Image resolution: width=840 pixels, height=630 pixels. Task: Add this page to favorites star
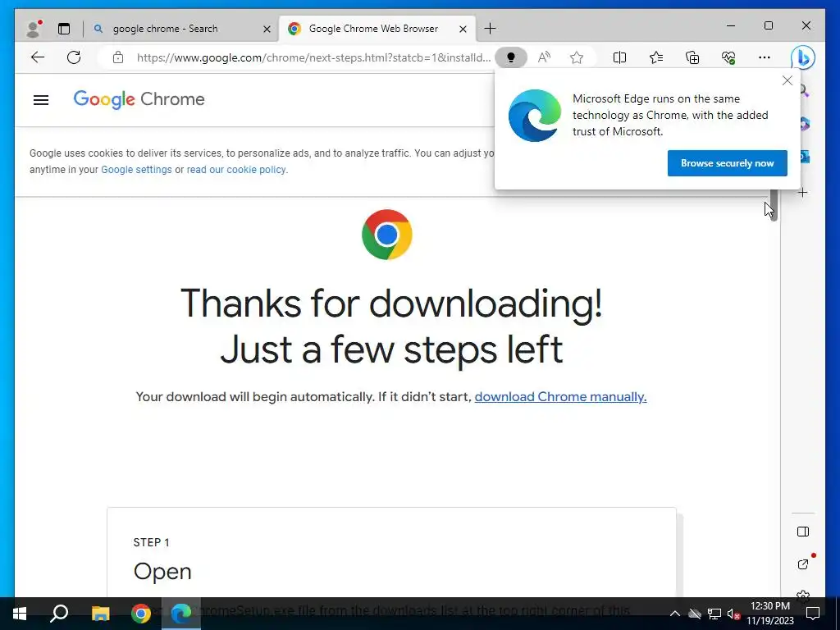point(577,57)
